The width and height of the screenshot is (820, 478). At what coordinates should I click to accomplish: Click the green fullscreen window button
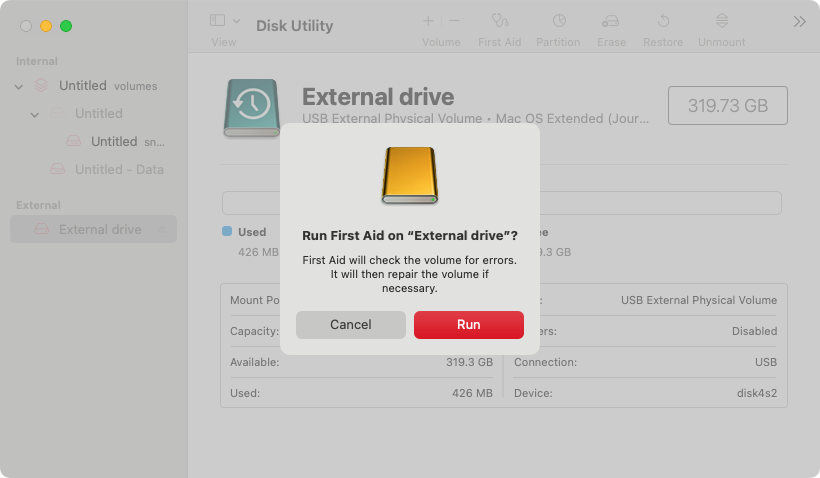[66, 26]
